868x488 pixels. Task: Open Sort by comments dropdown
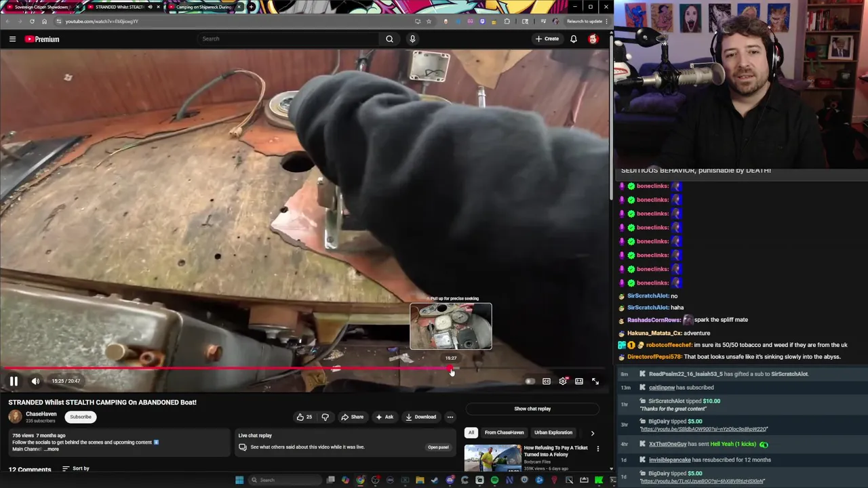click(x=76, y=468)
